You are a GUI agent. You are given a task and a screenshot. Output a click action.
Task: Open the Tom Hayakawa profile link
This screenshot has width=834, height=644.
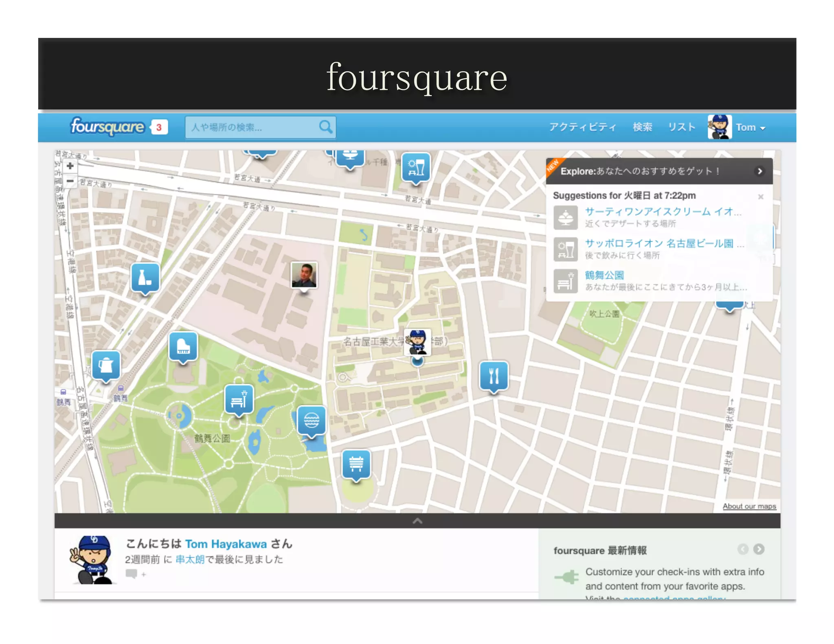(226, 544)
